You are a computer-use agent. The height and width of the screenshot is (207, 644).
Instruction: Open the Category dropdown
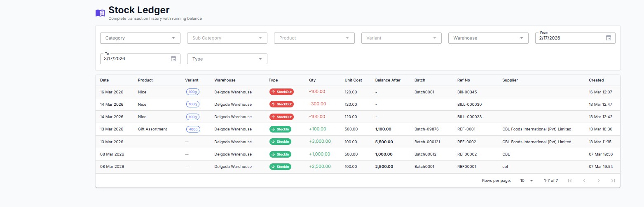coord(140,38)
